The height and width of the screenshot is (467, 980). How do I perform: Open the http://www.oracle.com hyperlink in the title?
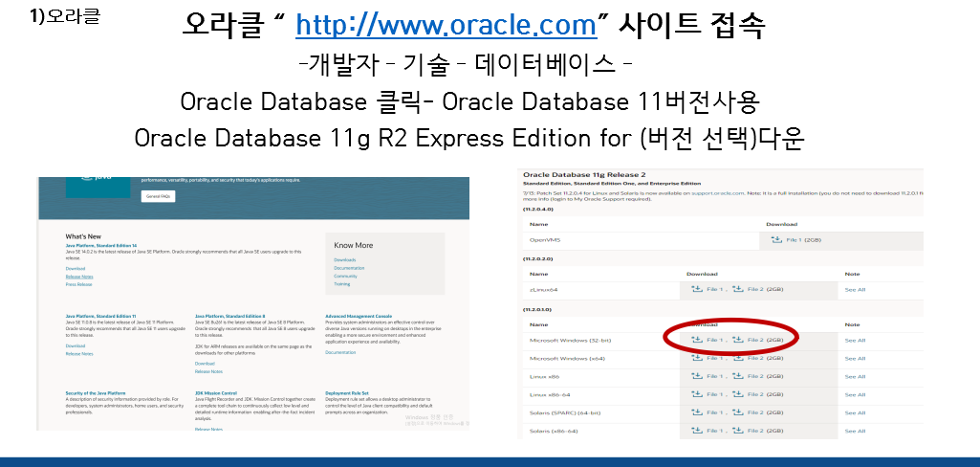click(x=446, y=26)
